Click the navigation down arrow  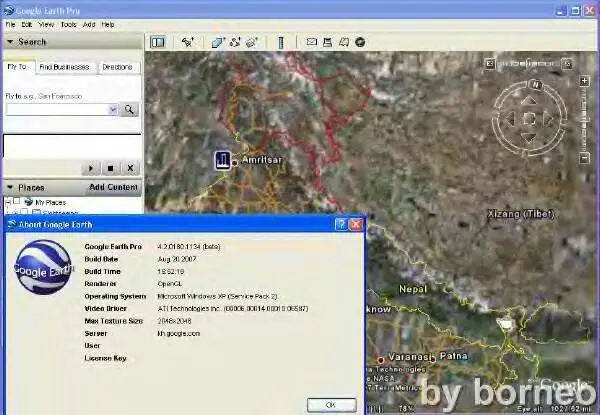pos(529,137)
